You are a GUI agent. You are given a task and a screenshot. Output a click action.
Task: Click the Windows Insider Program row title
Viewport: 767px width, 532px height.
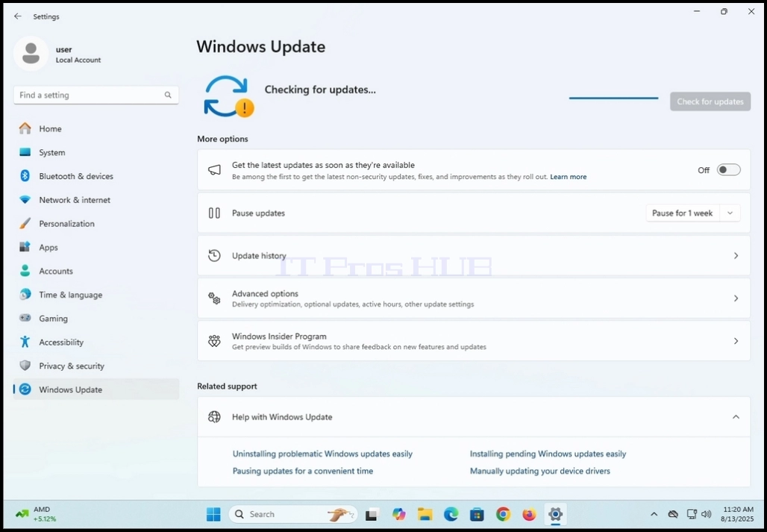pyautogui.click(x=279, y=337)
